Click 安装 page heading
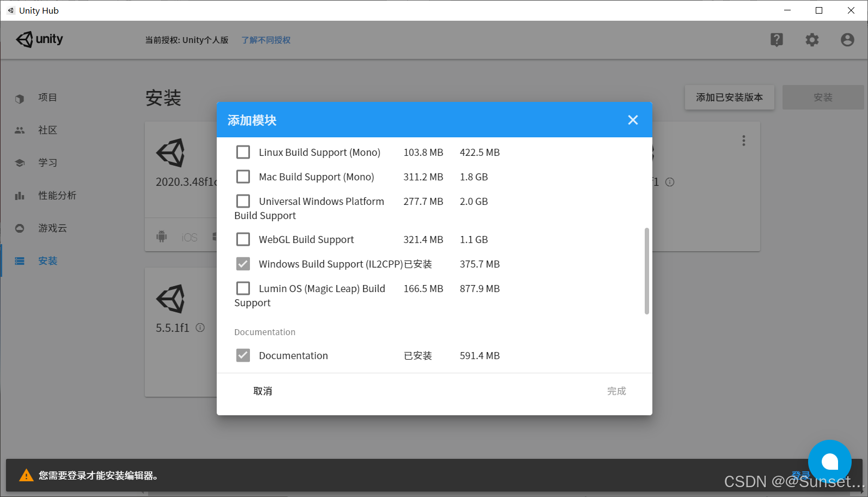The height and width of the screenshot is (497, 868). click(163, 98)
